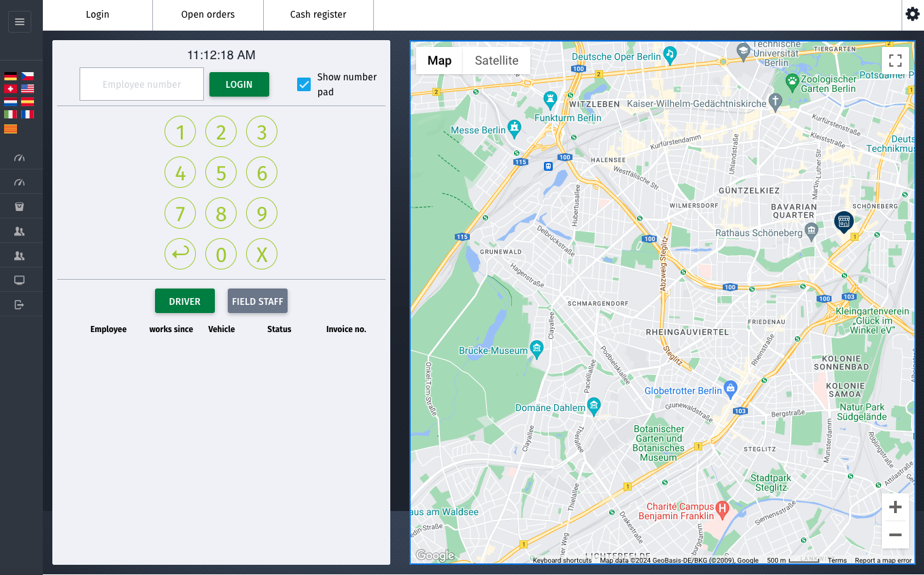Choose the Dutch flag language
The image size is (924, 575).
pos(10,101)
